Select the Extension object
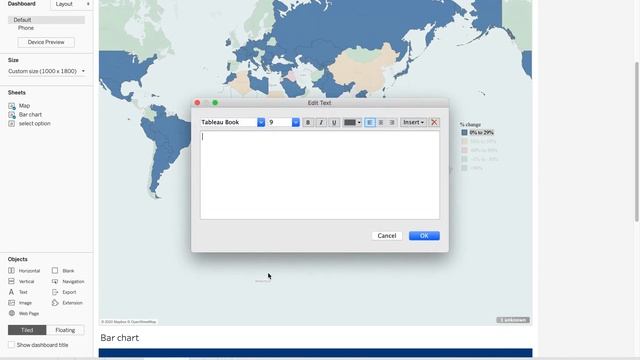Viewport: 640px width, 360px height. coord(67,303)
